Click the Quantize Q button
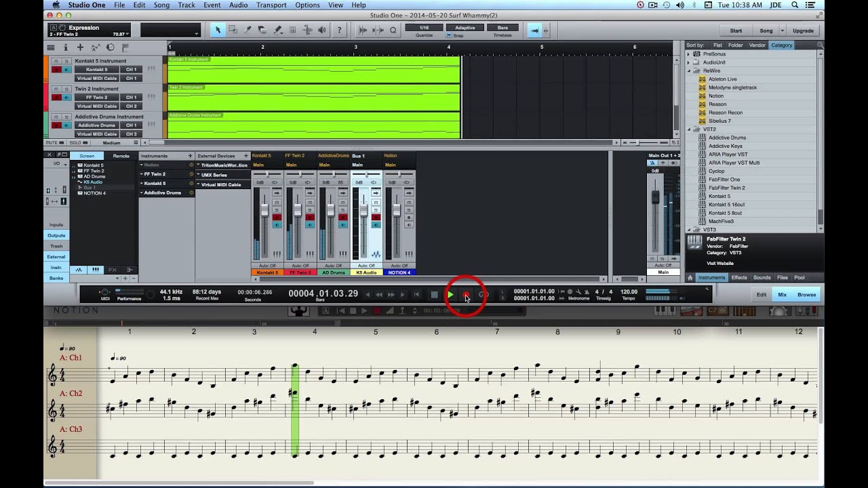868x488 pixels. [393, 30]
